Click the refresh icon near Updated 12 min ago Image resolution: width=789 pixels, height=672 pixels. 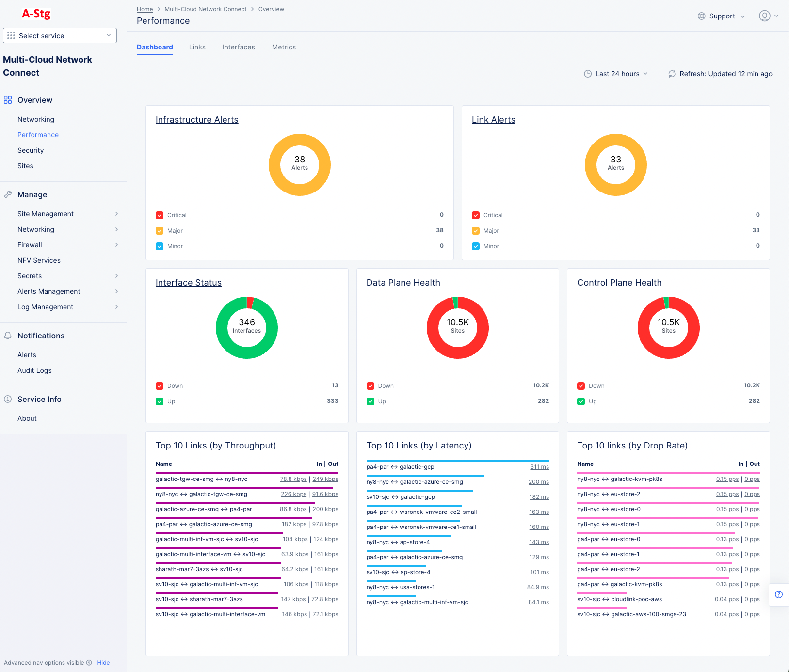[x=672, y=74]
